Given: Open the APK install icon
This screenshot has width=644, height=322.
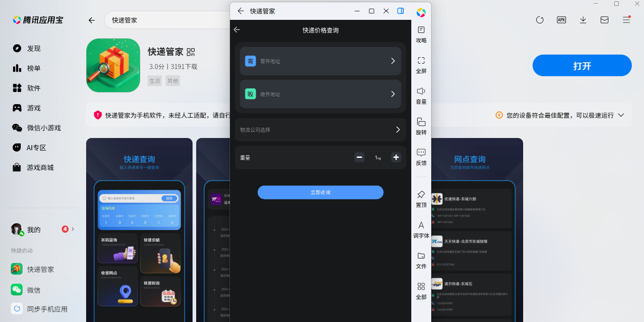Looking at the screenshot, I should (561, 20).
